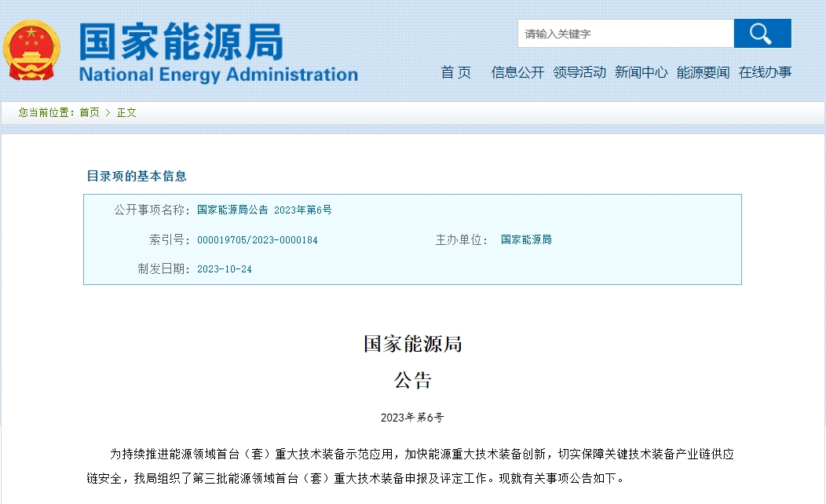The height and width of the screenshot is (504, 826).
Task: Open the 在线办事 navigation item
Action: [x=765, y=72]
